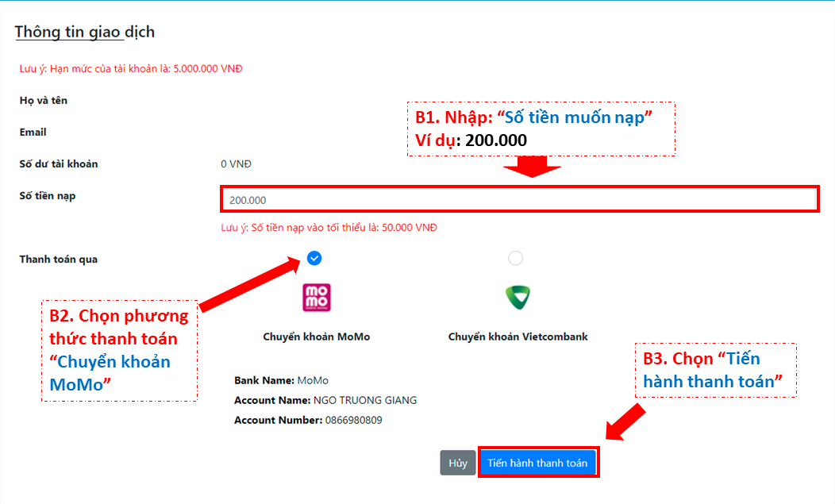Click the "Thông tin giao dịch" heading
The image size is (835, 504).
click(85, 33)
